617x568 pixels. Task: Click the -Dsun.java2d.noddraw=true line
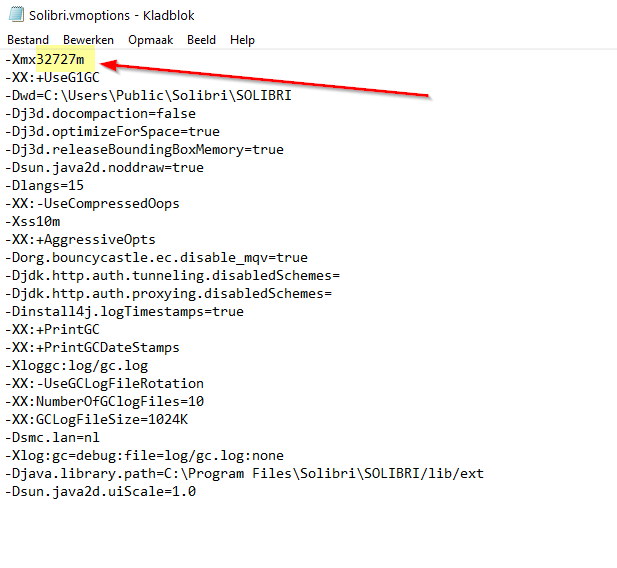point(104,167)
